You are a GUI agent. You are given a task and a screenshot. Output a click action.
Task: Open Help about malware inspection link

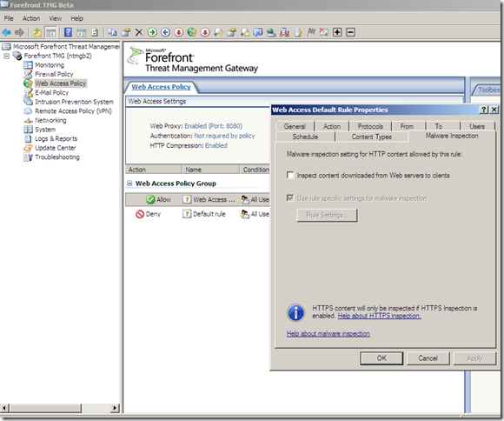click(328, 334)
